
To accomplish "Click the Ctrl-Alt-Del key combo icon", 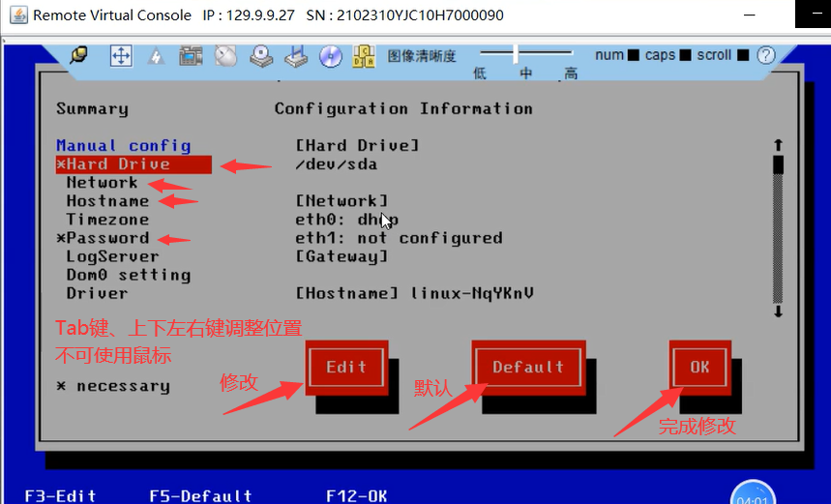I will [x=364, y=56].
